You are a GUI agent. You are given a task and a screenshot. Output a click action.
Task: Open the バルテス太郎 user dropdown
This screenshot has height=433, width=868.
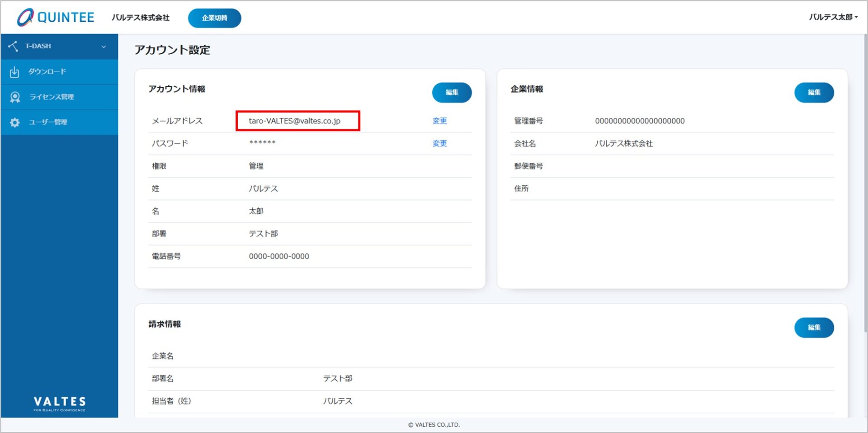[833, 17]
